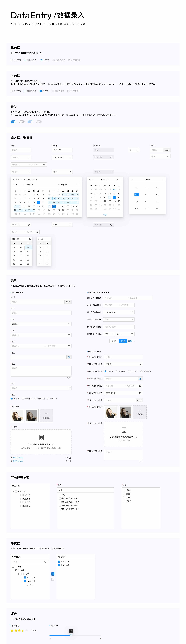Open the 按年 dropdown

tap(109, 334)
